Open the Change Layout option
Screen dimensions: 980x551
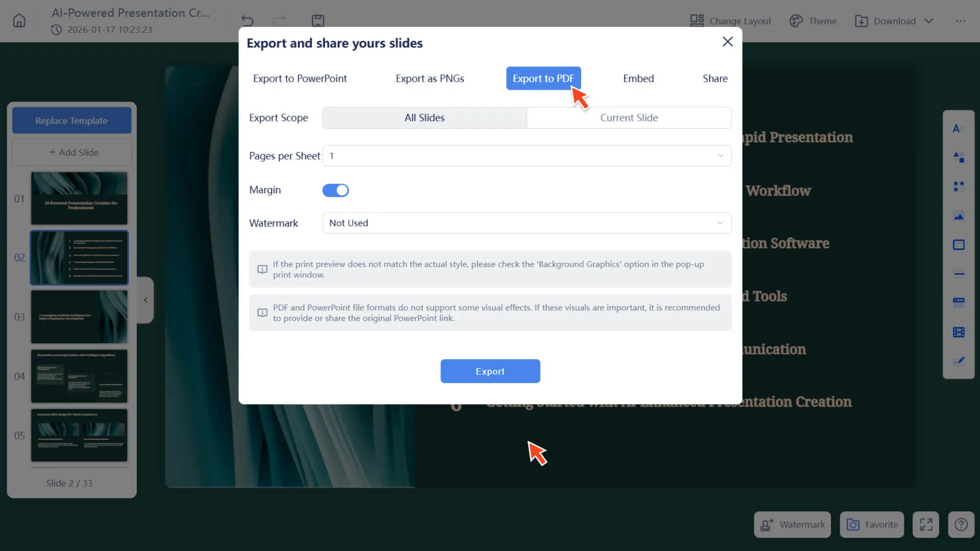[x=730, y=21]
